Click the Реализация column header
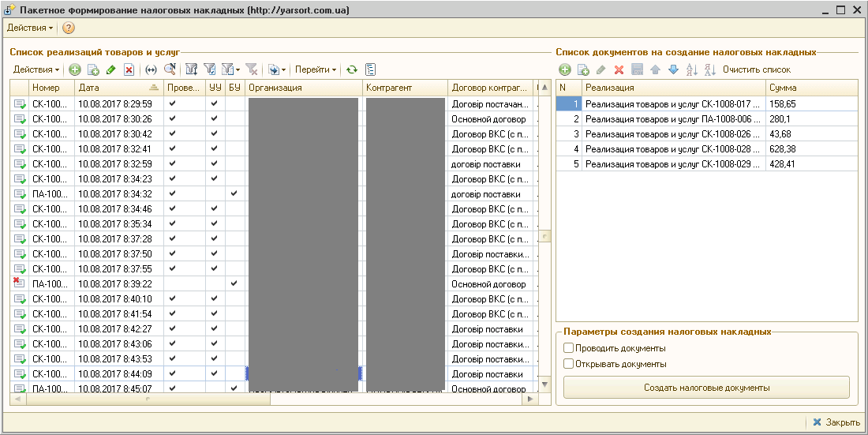 (x=674, y=88)
